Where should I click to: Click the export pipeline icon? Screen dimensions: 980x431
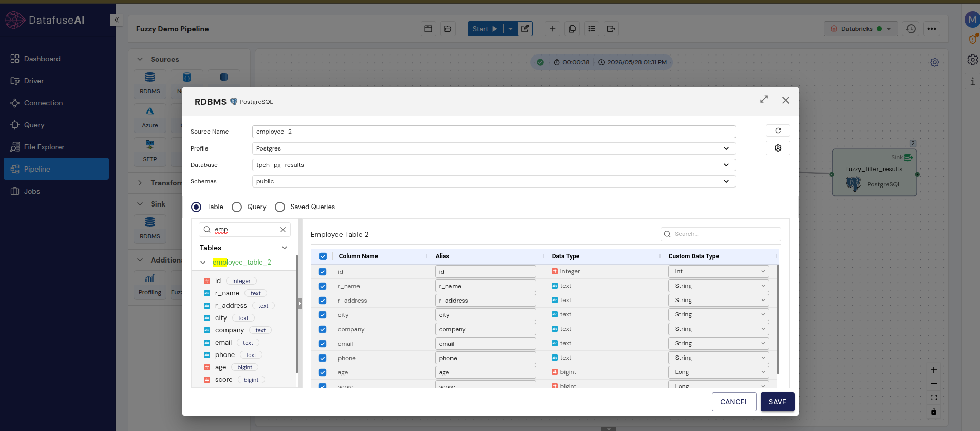point(611,29)
